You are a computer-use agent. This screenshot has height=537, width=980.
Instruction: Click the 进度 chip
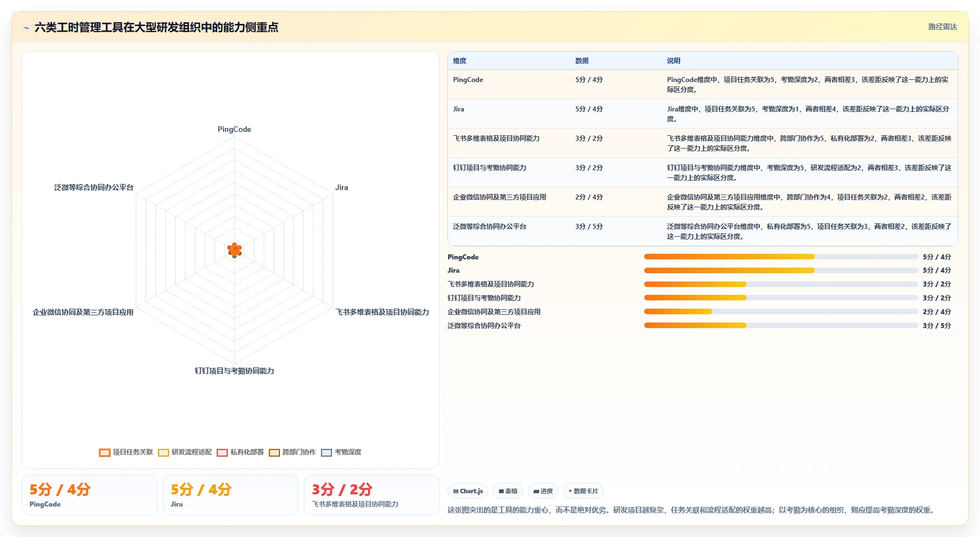543,491
